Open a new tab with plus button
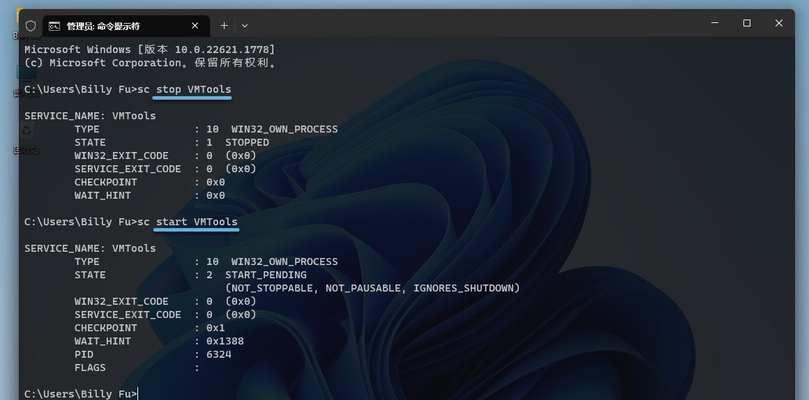 [x=224, y=26]
